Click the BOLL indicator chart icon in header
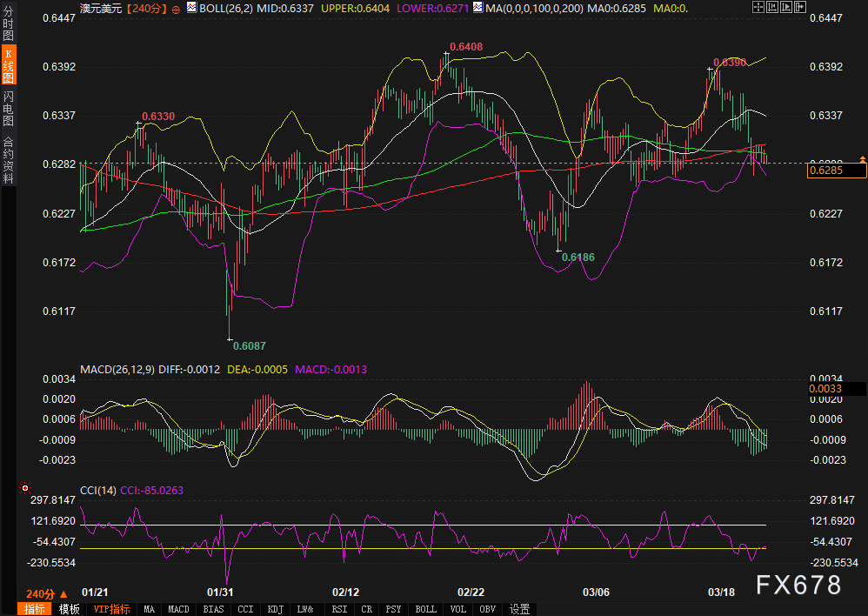This screenshot has width=868, height=616. pos(191,7)
